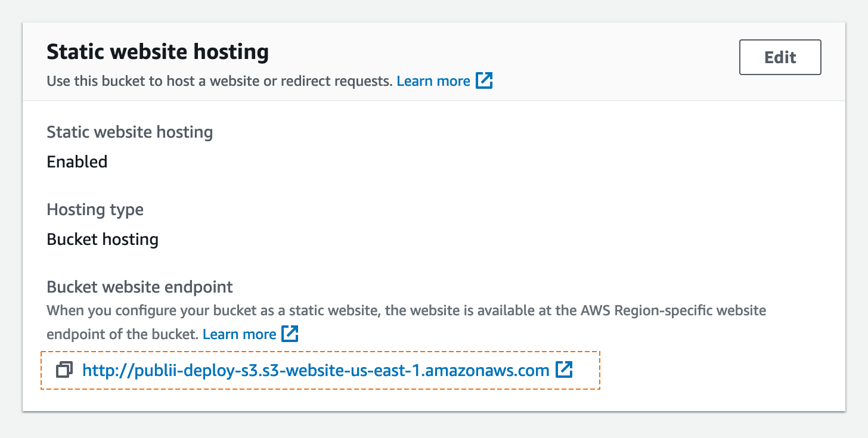
Task: Click the Static website hosting heading
Action: click(x=157, y=51)
